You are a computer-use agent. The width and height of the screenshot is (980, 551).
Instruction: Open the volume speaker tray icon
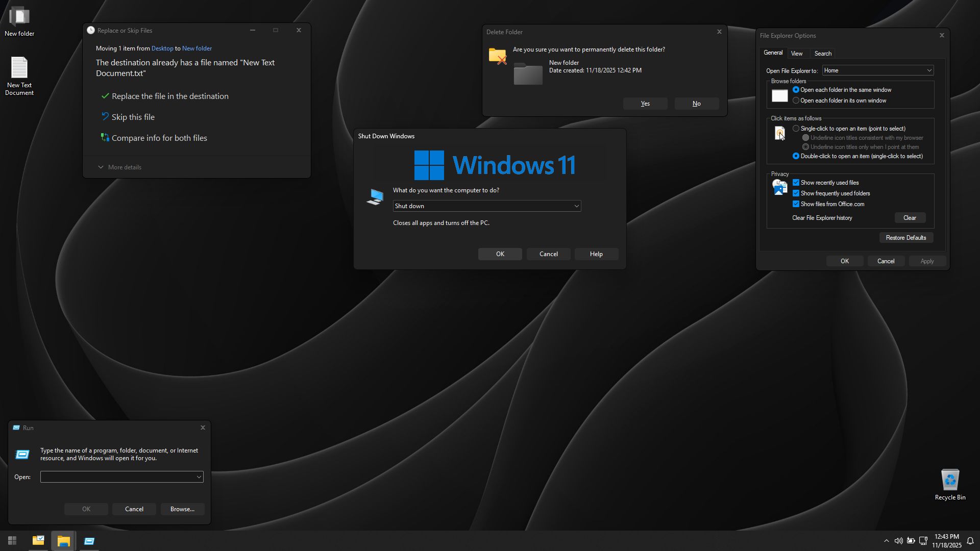tap(898, 541)
